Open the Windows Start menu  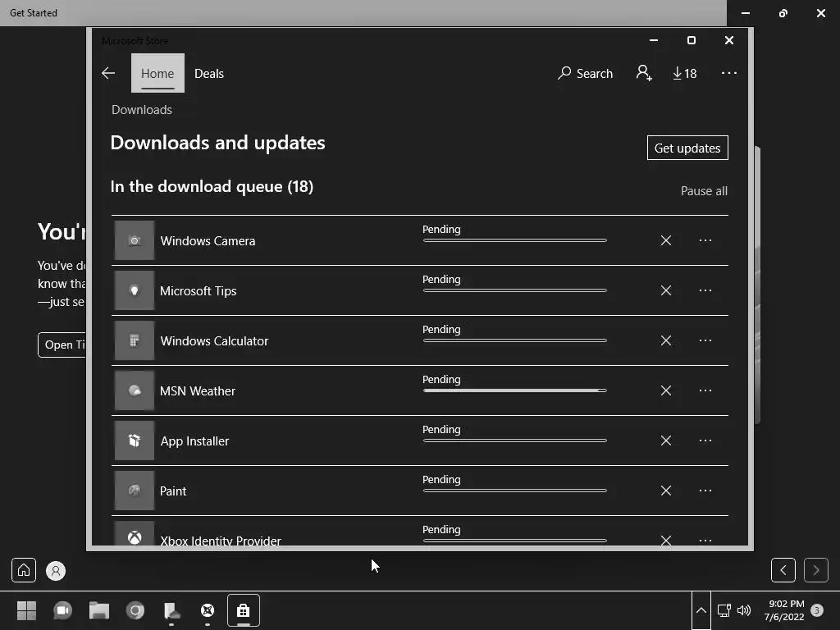26,610
